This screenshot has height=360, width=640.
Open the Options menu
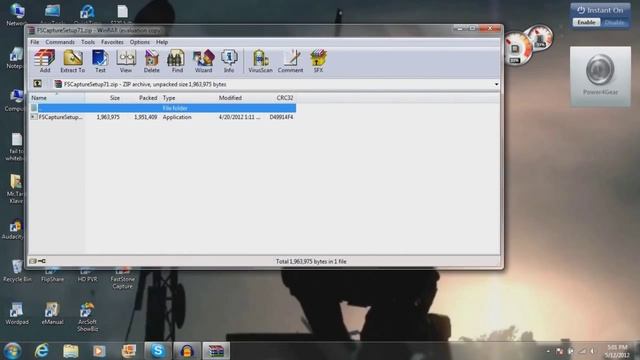coord(140,42)
